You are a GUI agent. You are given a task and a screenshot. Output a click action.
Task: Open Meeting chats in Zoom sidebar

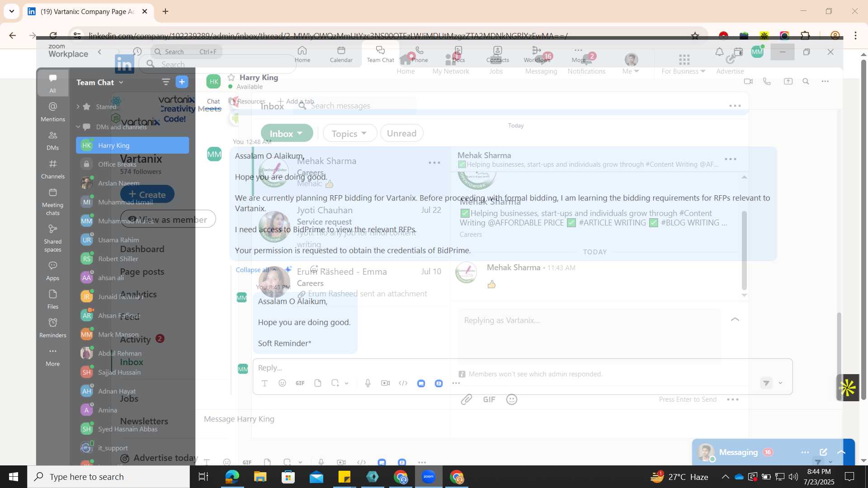53,202
